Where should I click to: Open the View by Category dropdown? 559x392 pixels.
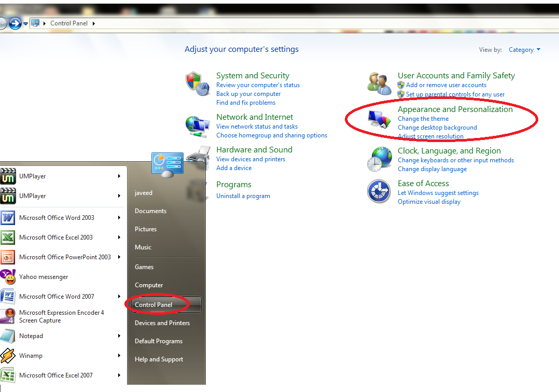pyautogui.click(x=524, y=50)
